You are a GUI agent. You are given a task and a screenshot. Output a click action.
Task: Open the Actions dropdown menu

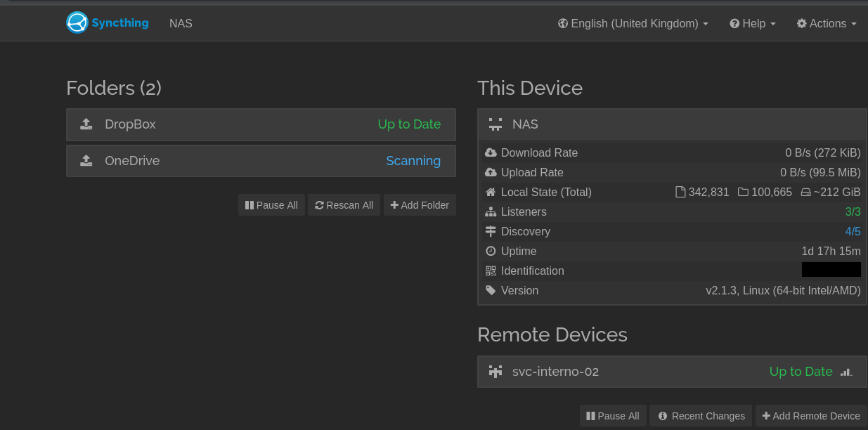pos(827,23)
